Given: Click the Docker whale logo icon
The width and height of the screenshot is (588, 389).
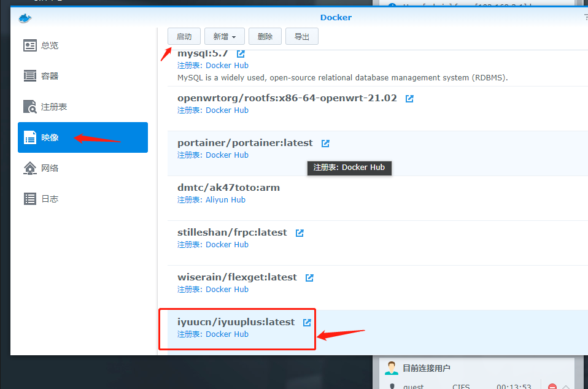Looking at the screenshot, I should click(25, 18).
